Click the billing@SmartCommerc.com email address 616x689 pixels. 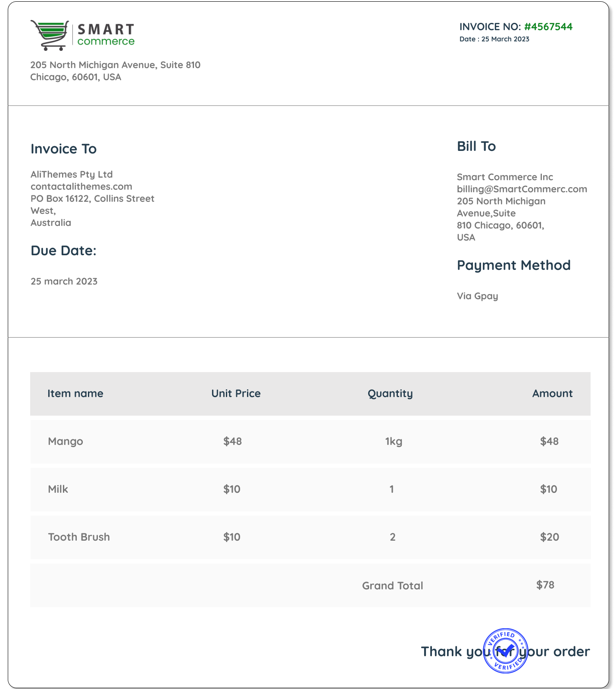coord(522,189)
